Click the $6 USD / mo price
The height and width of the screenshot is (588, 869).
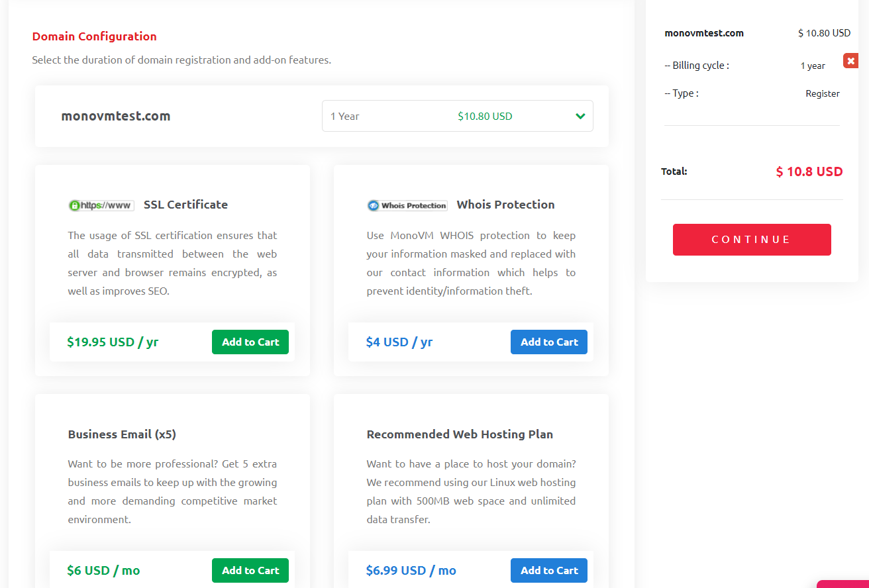[x=103, y=570]
